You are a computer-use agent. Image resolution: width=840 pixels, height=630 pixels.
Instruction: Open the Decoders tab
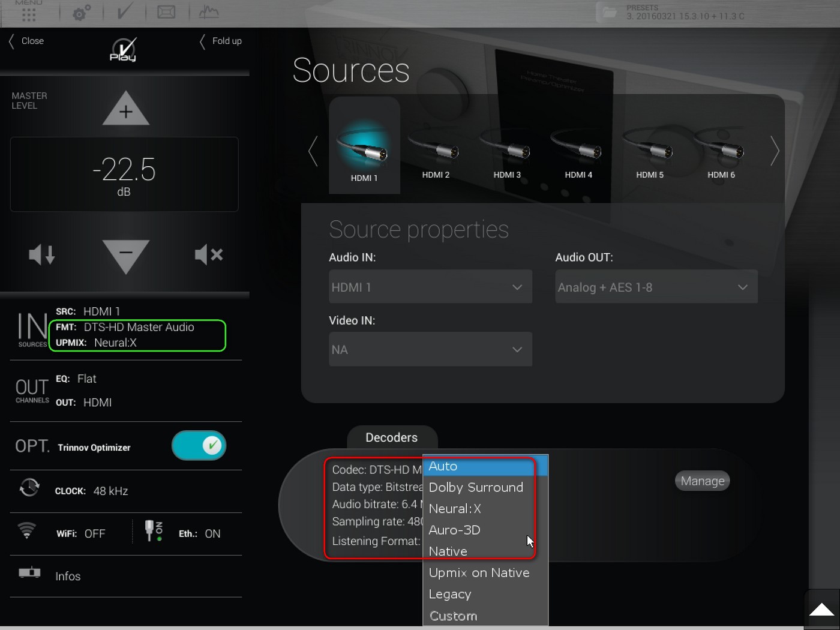point(391,437)
